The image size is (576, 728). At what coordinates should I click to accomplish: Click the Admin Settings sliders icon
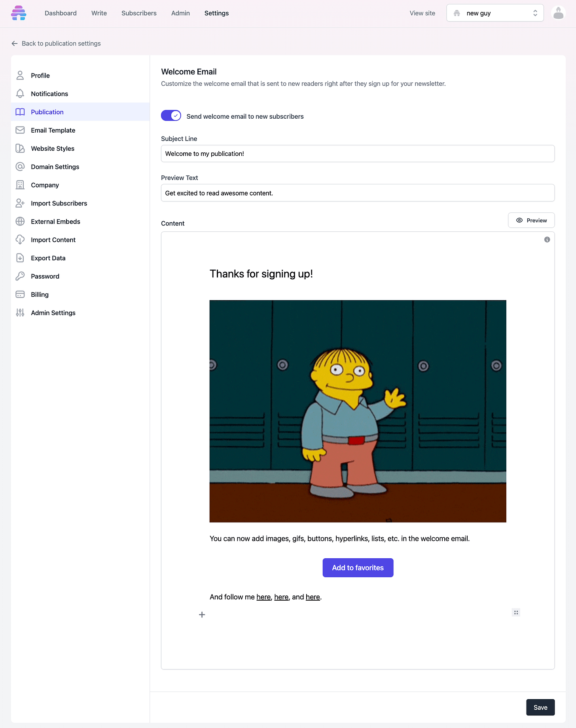click(x=20, y=313)
